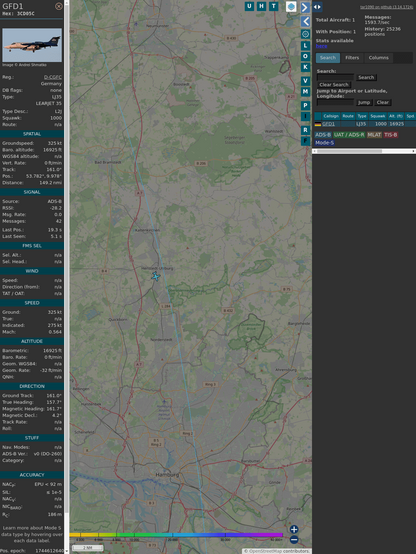Switch to the Columns tab

point(379,58)
